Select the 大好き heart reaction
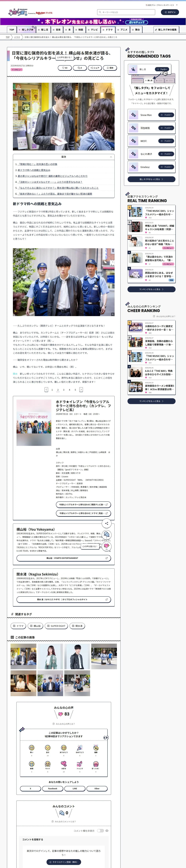This screenshot has width=186, height=868. [63, 764]
